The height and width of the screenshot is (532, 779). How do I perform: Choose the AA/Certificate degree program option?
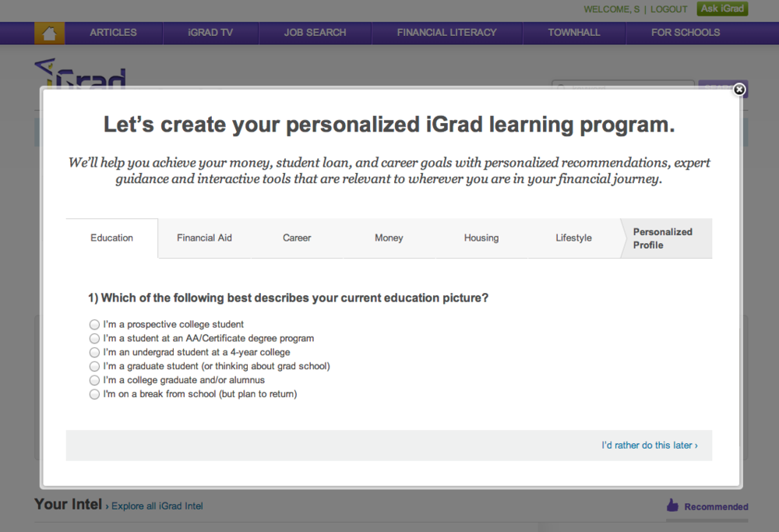94,338
